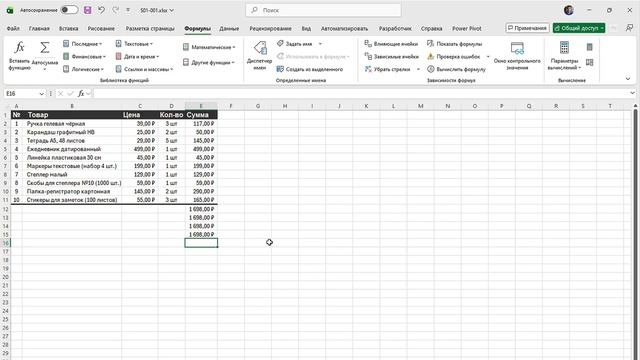Image resolution: width=640 pixels, height=360 pixels.
Task: Open the Файл tab
Action: (13, 29)
